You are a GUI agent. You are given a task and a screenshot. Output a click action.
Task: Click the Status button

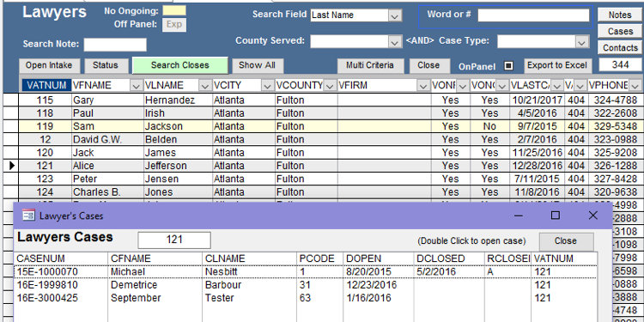105,65
